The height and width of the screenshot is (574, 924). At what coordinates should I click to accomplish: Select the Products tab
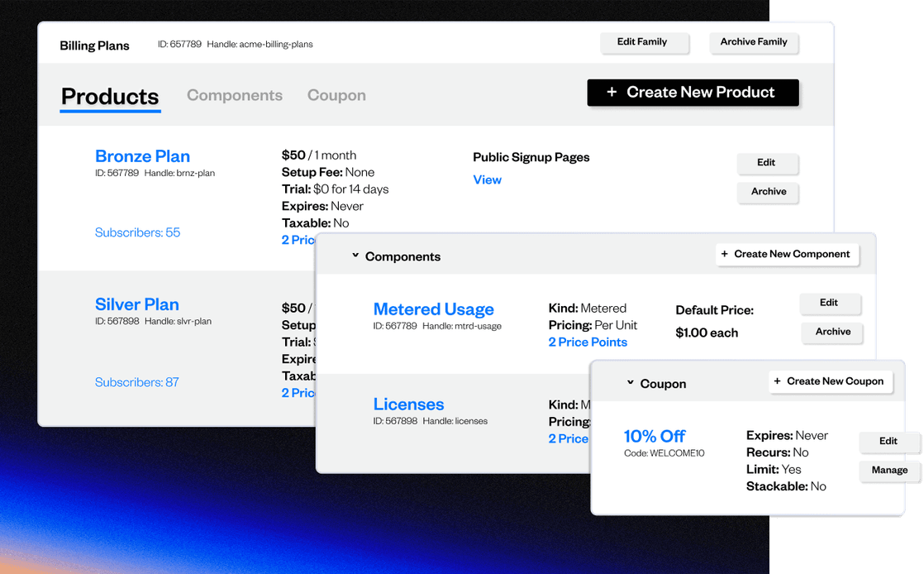click(x=110, y=97)
